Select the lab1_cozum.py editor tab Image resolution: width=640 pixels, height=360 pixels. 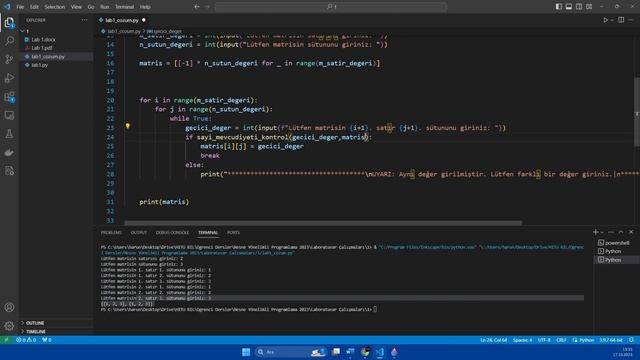pos(122,20)
